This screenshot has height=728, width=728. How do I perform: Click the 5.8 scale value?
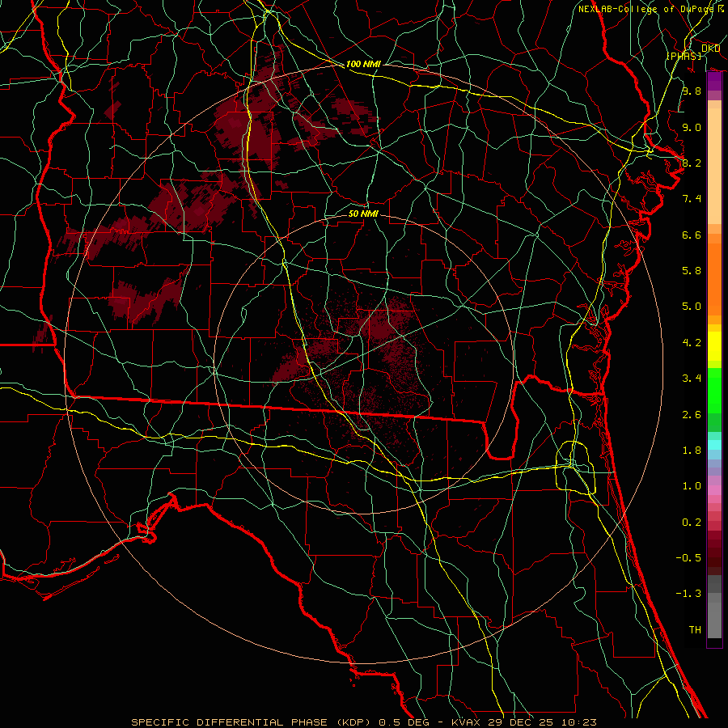coord(692,271)
